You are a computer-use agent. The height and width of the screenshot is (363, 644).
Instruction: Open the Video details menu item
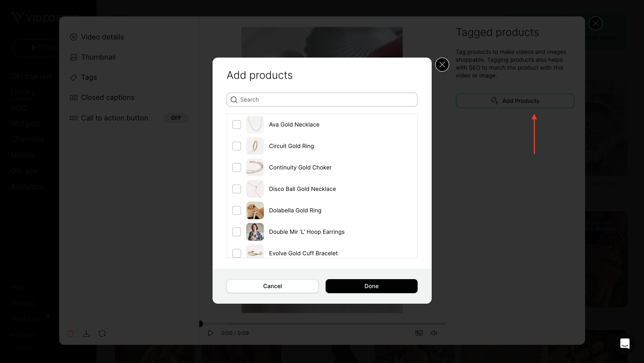click(102, 37)
